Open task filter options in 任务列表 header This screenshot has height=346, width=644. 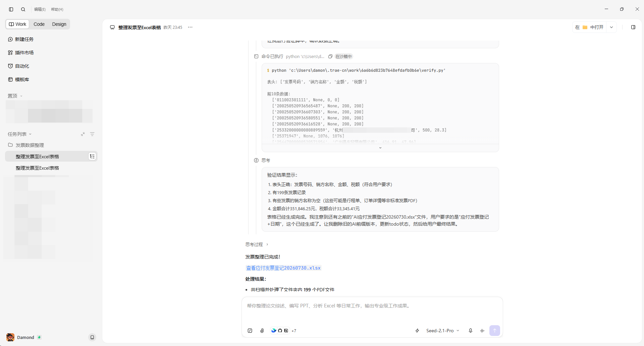point(92,134)
